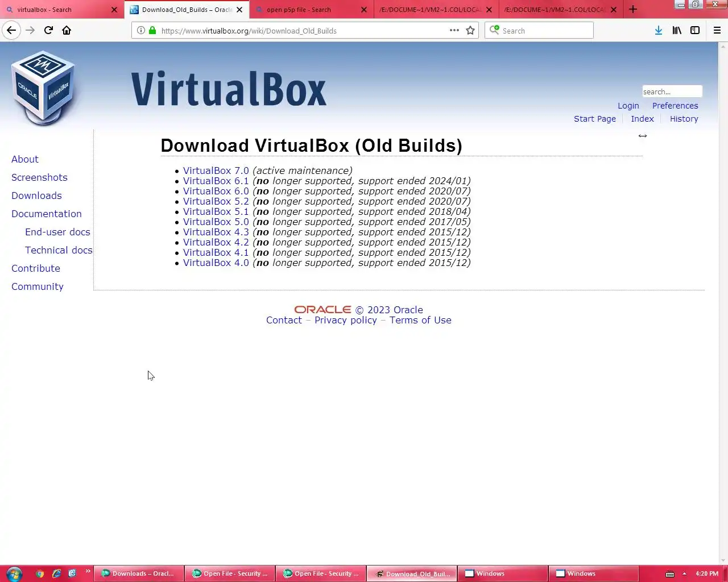Viewport: 728px width, 582px height.
Task: Open the Library bookshelf icon
Action: [x=677, y=30]
